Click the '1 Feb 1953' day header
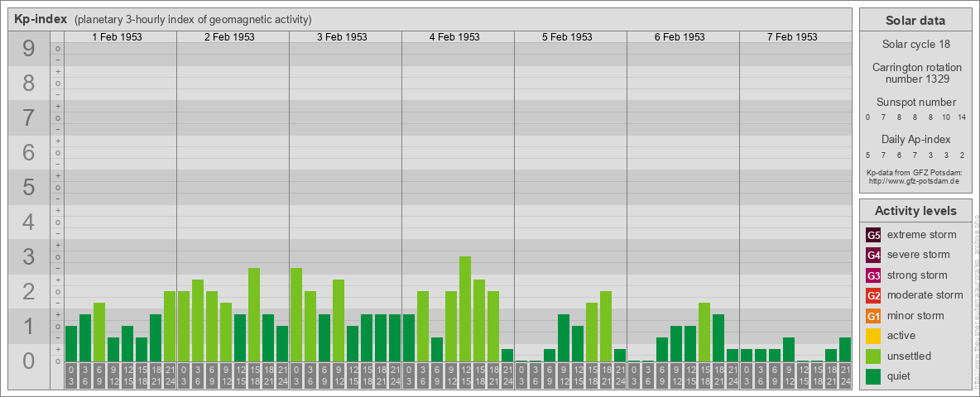This screenshot has width=980, height=397. click(x=117, y=37)
